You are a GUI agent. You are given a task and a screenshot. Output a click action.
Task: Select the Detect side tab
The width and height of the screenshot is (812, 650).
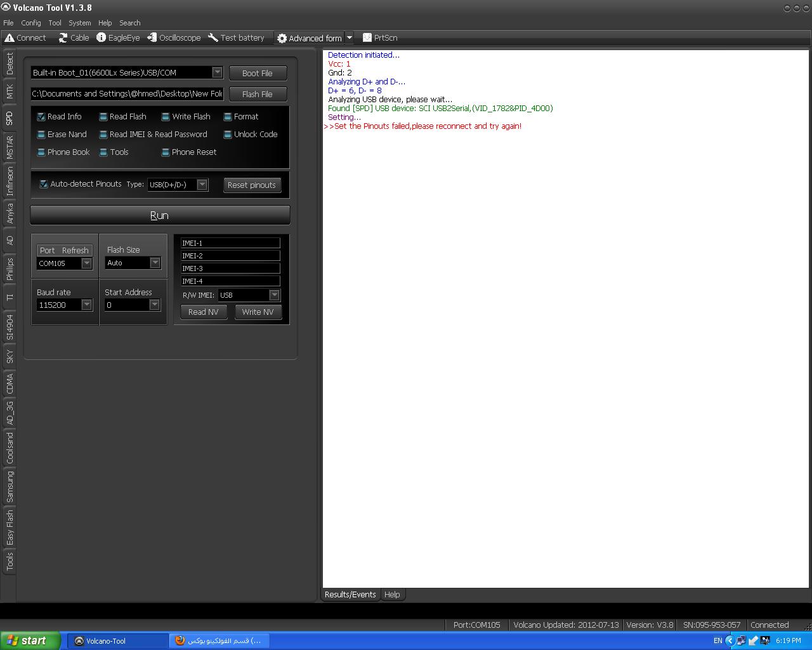pyautogui.click(x=10, y=63)
